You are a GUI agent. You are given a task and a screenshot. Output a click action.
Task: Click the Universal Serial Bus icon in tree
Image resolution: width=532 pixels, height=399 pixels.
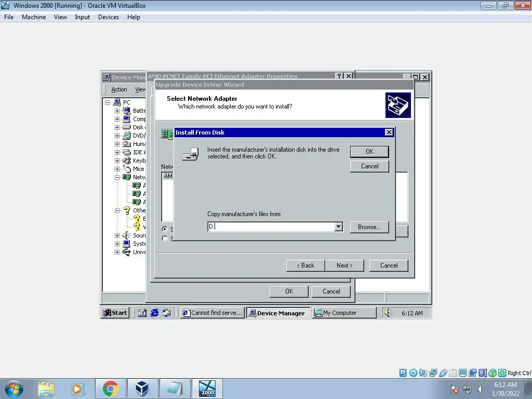coord(127,252)
